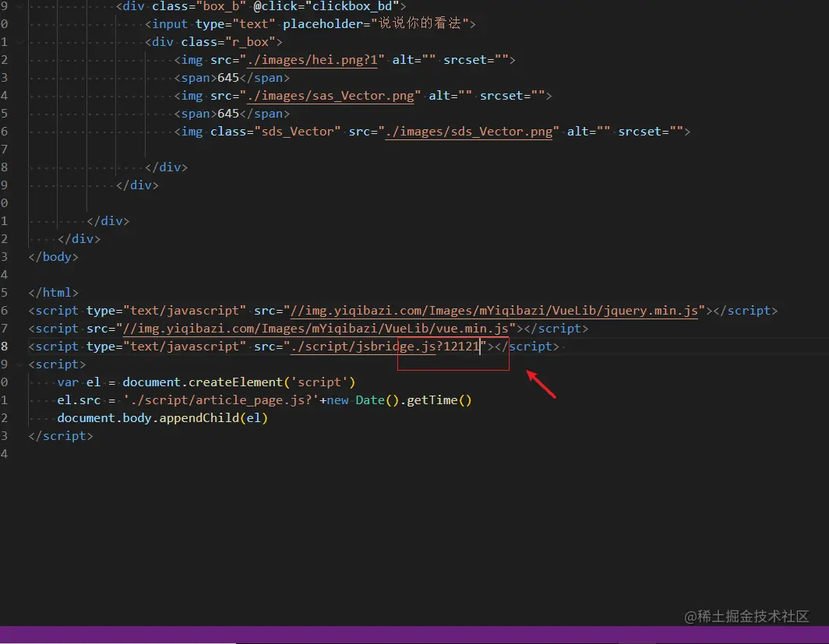Collapse the div class box_b block

(20, 5)
